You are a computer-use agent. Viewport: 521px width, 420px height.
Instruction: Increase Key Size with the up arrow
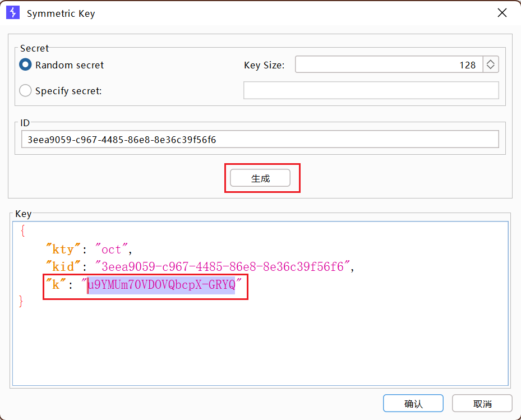click(491, 62)
